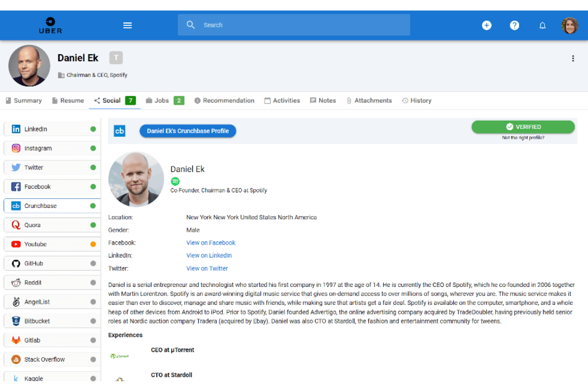Click the Uber logo

coord(50,25)
